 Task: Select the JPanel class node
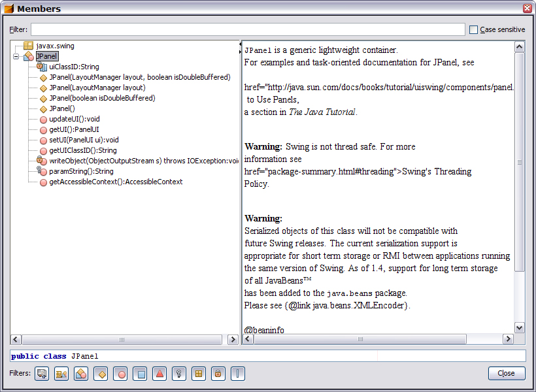[47, 56]
